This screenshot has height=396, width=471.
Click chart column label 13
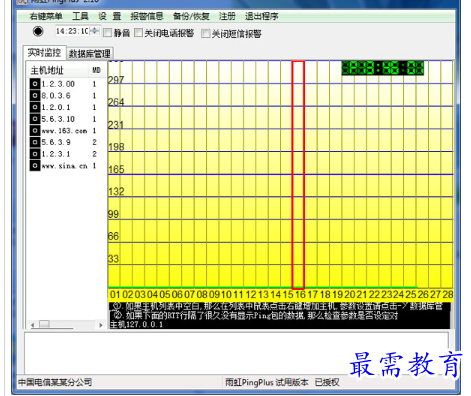pos(263,295)
